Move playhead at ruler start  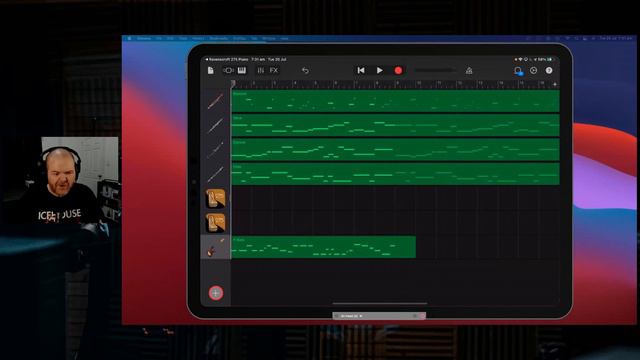233,84
